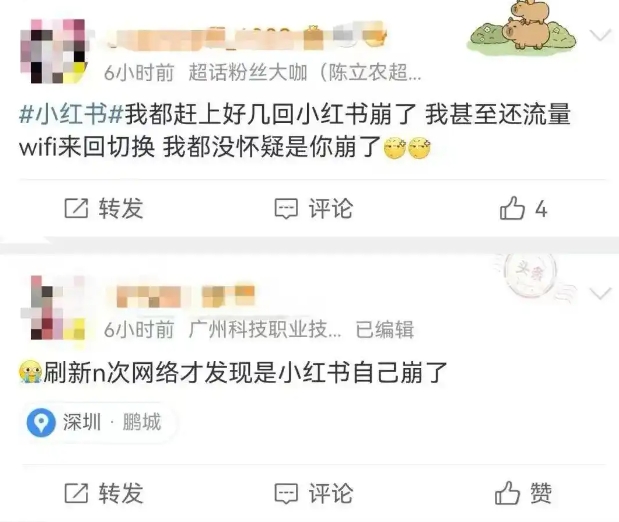Click 转发 label on first post
619x522 pixels.
(121, 208)
